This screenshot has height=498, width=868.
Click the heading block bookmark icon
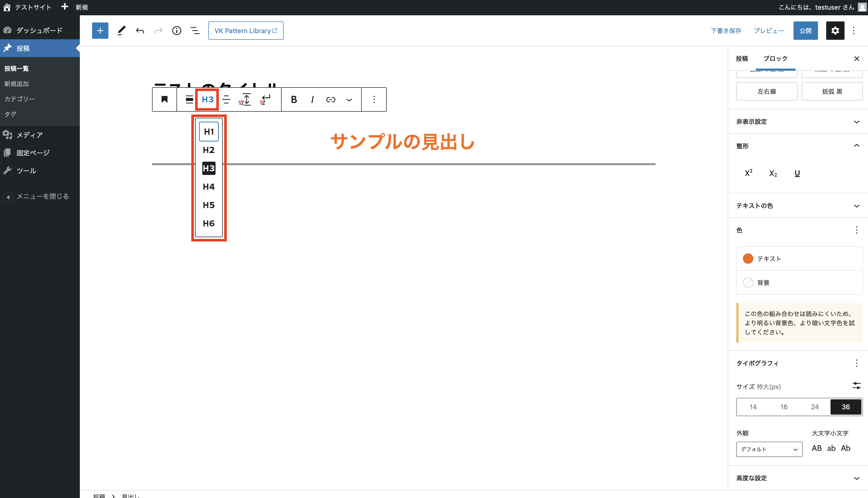165,99
